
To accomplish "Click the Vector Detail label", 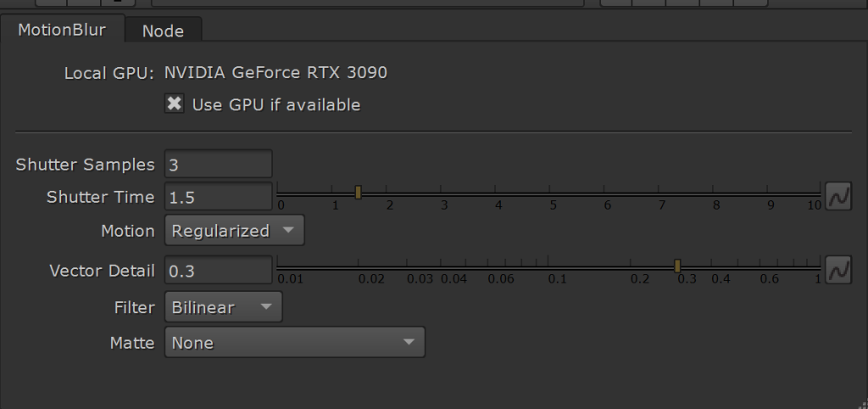I will point(102,271).
